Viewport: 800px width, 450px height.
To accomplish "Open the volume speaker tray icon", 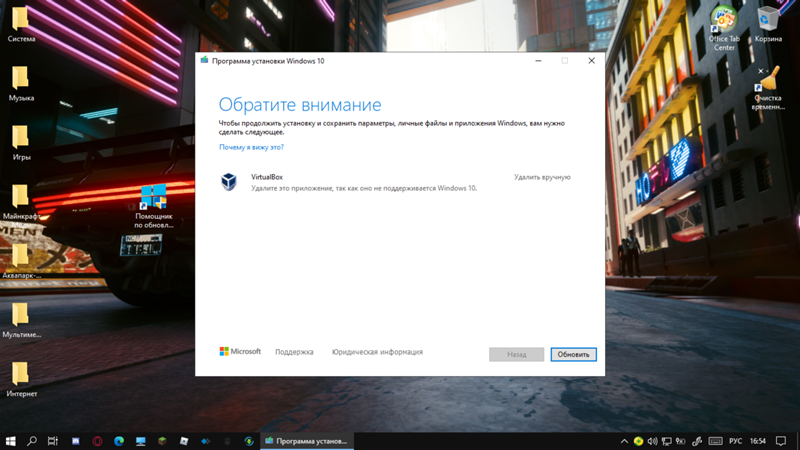I will (652, 441).
